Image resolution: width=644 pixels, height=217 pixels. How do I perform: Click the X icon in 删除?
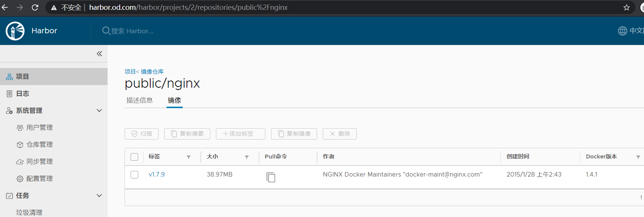click(333, 134)
